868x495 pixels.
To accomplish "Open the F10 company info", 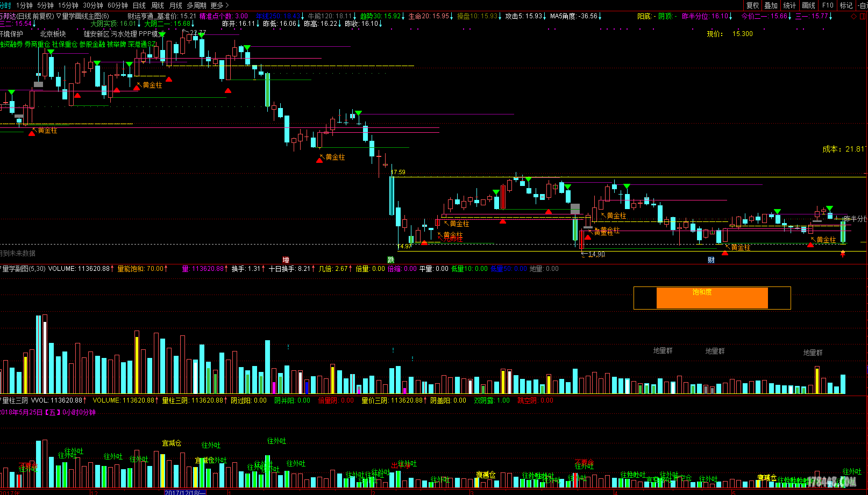I will tap(828, 5).
